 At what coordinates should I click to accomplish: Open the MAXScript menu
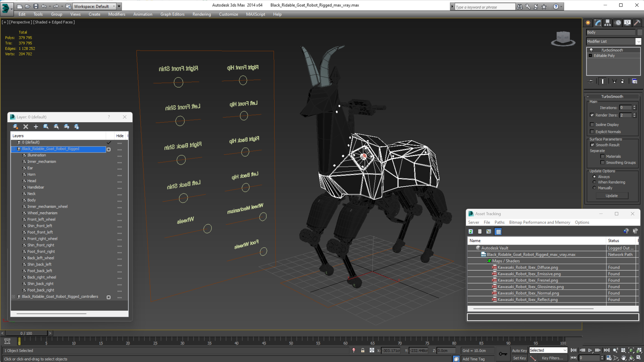point(255,14)
